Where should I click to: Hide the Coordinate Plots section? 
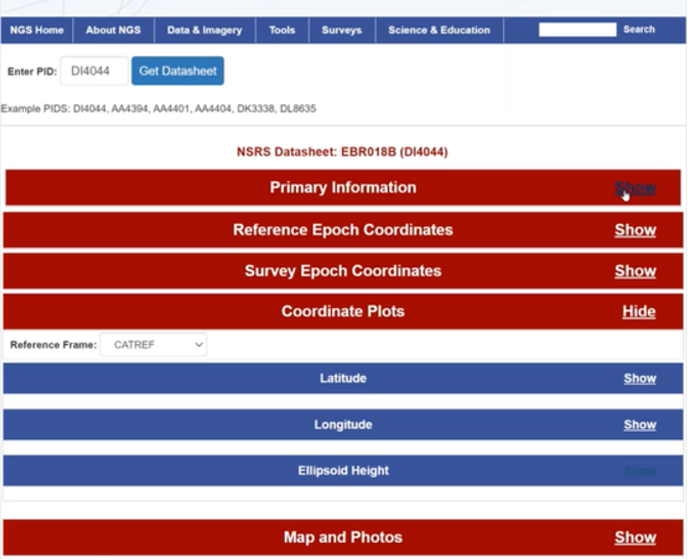(x=638, y=312)
